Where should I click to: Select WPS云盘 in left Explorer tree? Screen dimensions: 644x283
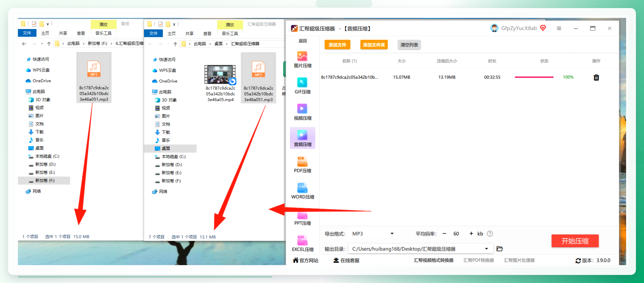pos(38,70)
